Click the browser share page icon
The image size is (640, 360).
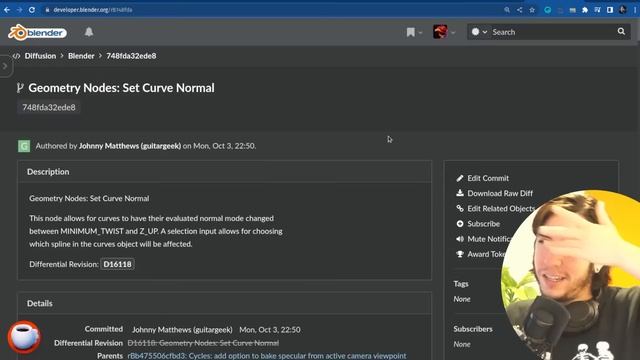coord(519,10)
